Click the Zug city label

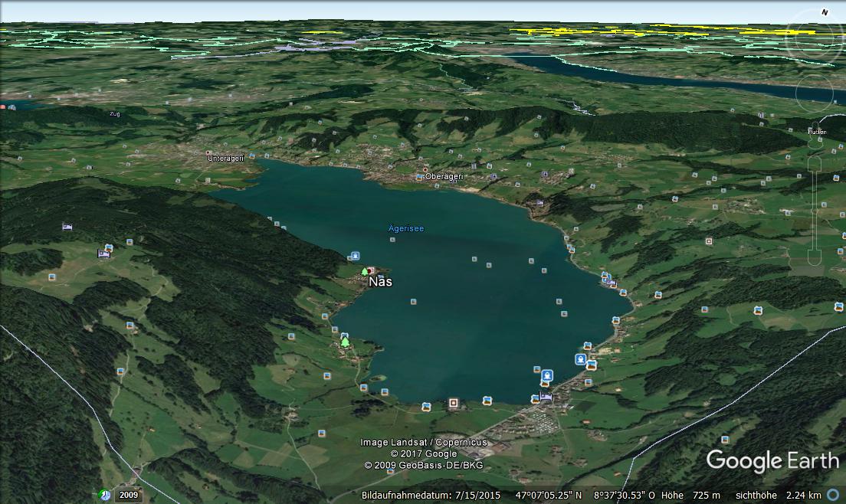[x=115, y=114]
